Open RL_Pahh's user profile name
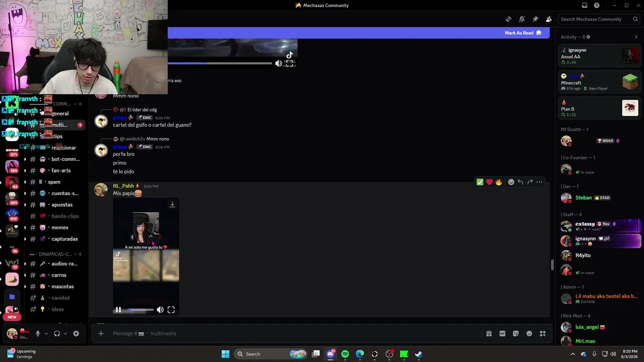The width and height of the screenshot is (644, 362). tap(123, 186)
